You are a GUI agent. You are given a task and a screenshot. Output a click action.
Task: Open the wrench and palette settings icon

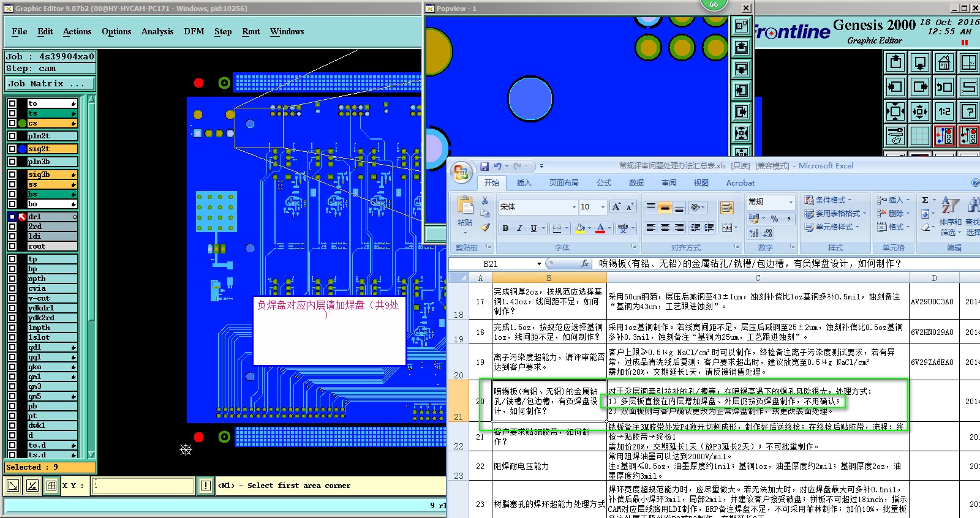895,135
